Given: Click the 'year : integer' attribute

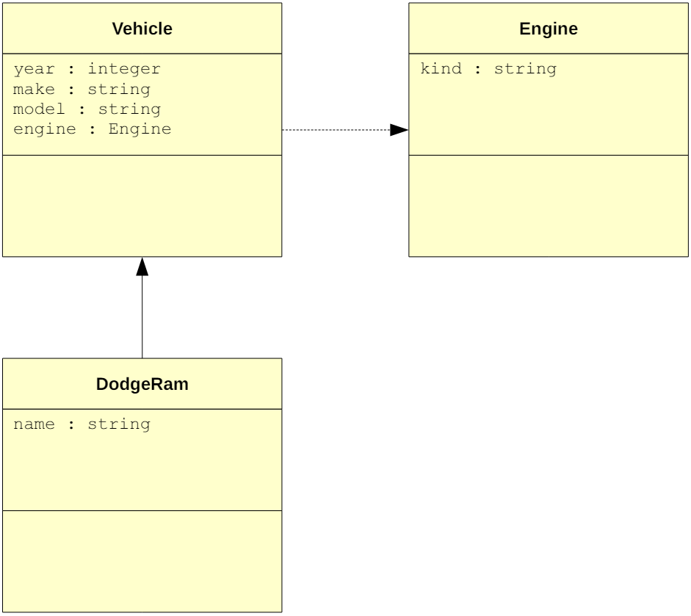Looking at the screenshot, I should pyautogui.click(x=87, y=69).
